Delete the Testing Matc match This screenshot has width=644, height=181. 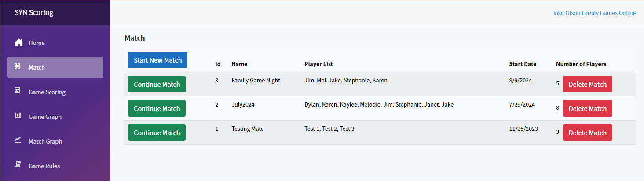tap(587, 133)
